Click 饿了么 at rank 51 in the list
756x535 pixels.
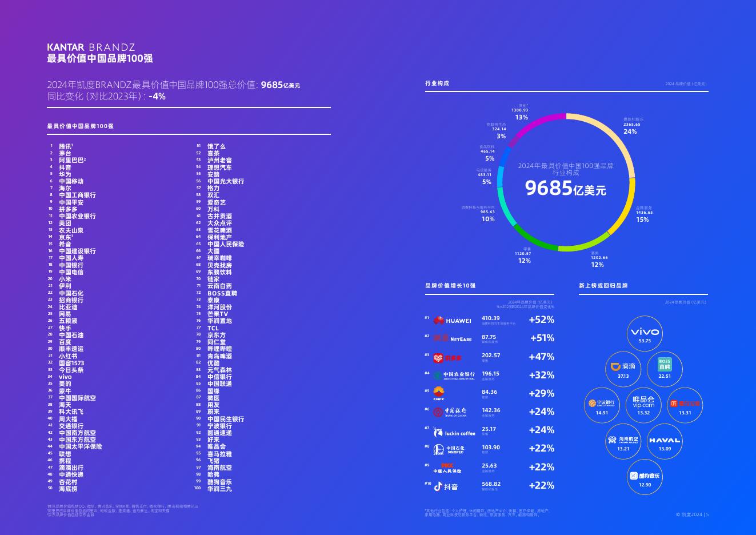217,146
